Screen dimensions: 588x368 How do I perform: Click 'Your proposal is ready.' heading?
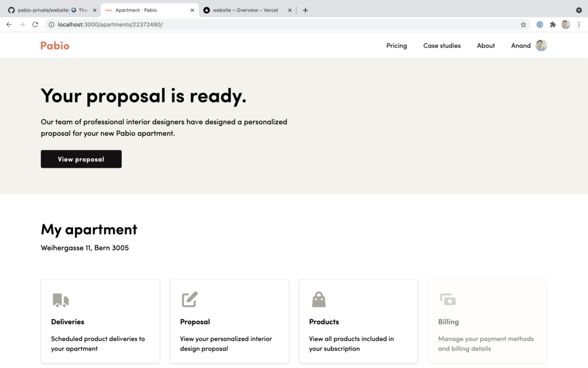point(144,95)
